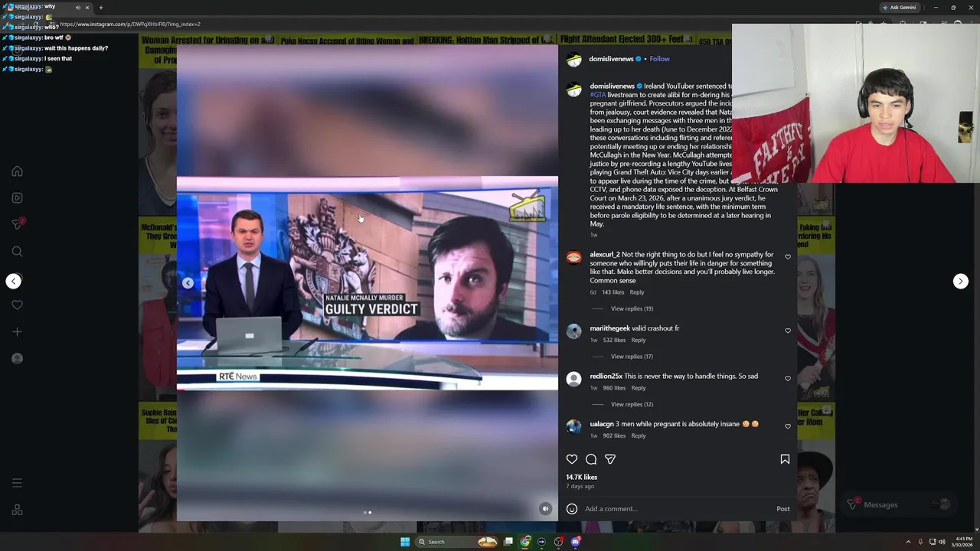Reply to alexcurl_2's comment
This screenshot has width=980, height=551.
(637, 292)
